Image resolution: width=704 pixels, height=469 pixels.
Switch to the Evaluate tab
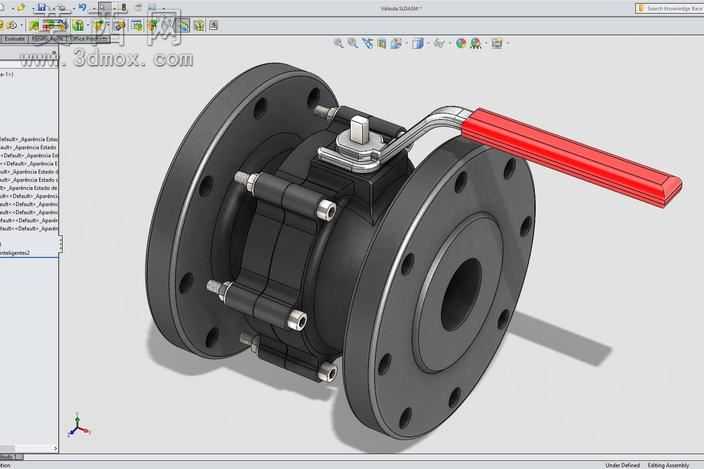pyautogui.click(x=14, y=39)
